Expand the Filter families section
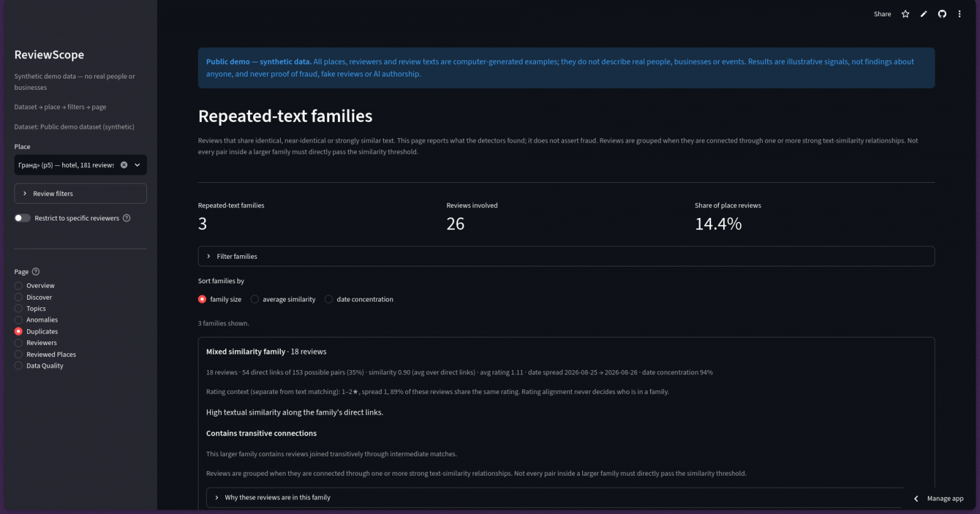The width and height of the screenshot is (980, 514). coord(566,256)
